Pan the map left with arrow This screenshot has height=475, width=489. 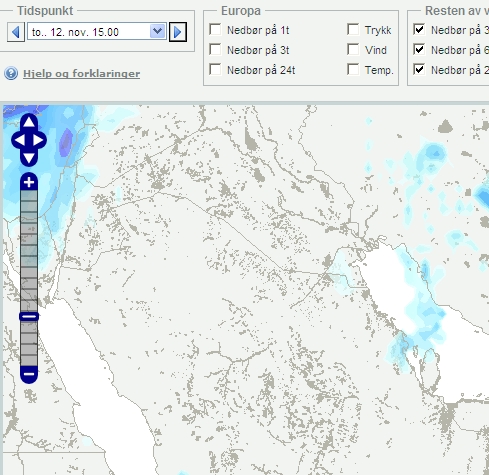18,140
